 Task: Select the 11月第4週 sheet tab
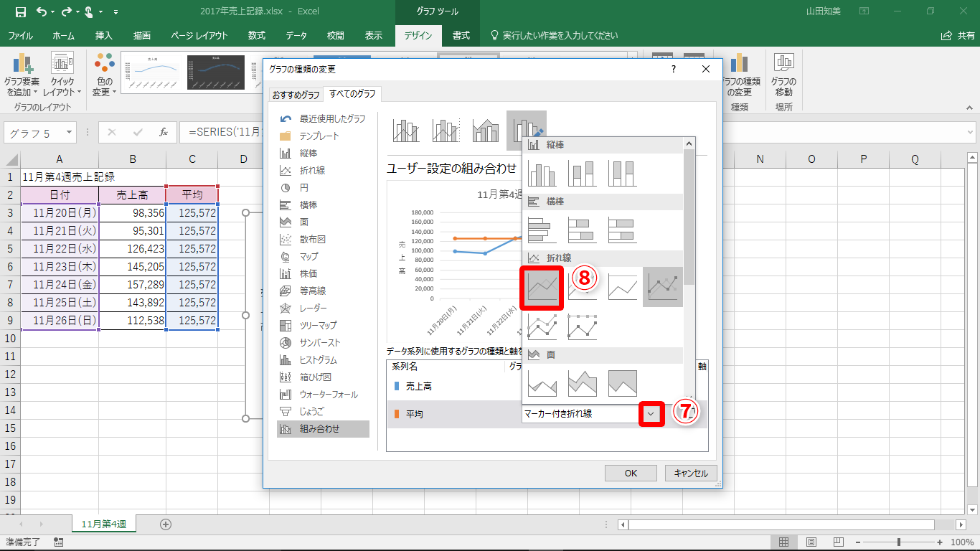tap(104, 524)
